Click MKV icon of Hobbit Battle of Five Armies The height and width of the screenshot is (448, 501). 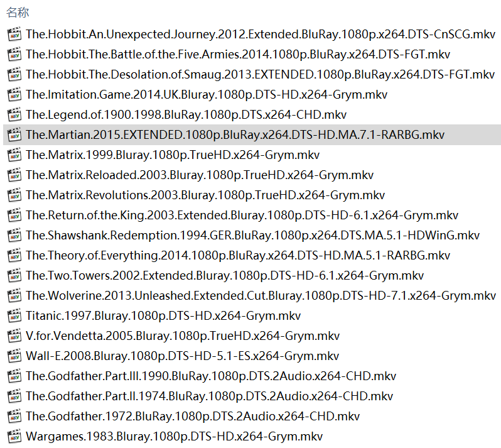tap(14, 55)
